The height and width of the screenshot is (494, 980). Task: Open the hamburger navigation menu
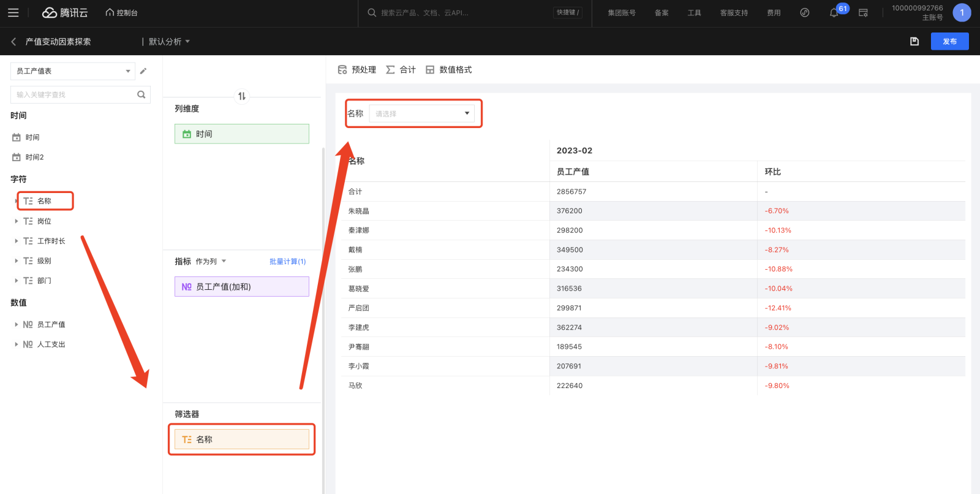click(x=13, y=12)
